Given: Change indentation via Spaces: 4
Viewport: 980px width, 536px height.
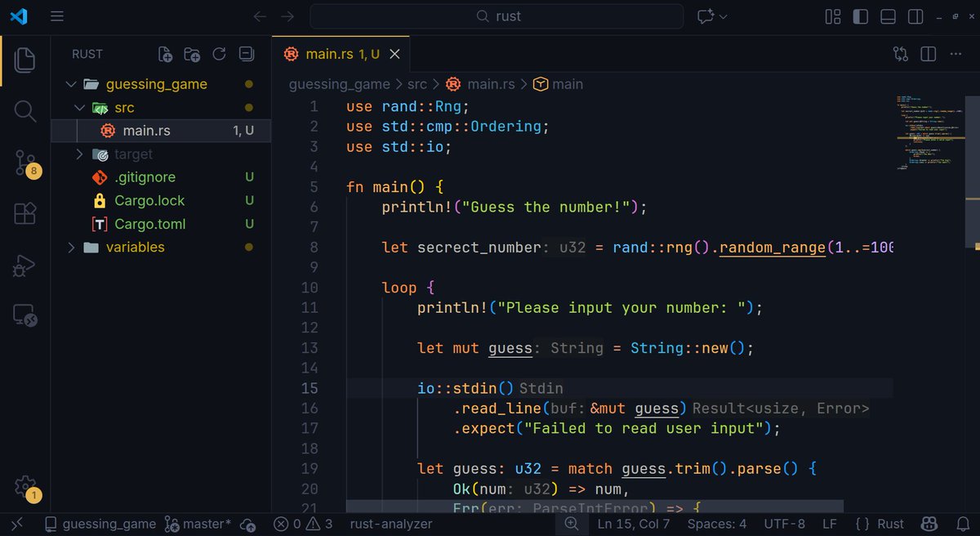Looking at the screenshot, I should (x=717, y=524).
